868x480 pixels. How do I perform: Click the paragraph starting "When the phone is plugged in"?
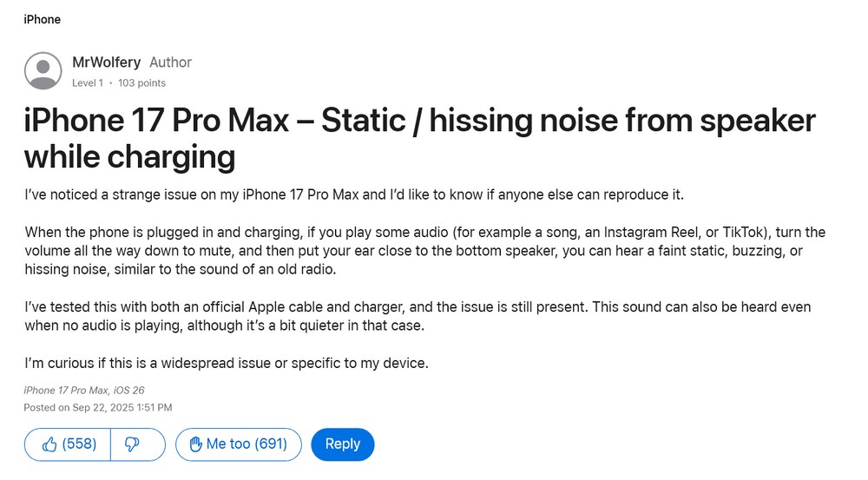click(424, 251)
